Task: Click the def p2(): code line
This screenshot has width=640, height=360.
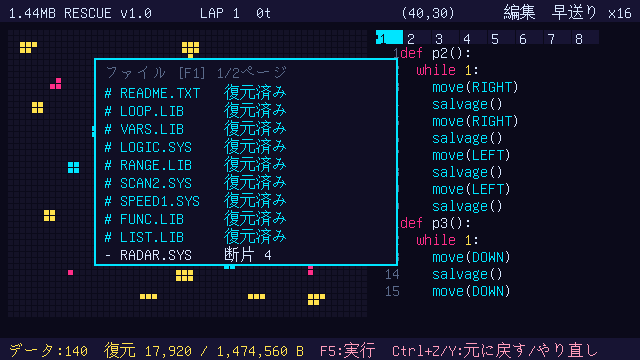Action: point(435,53)
